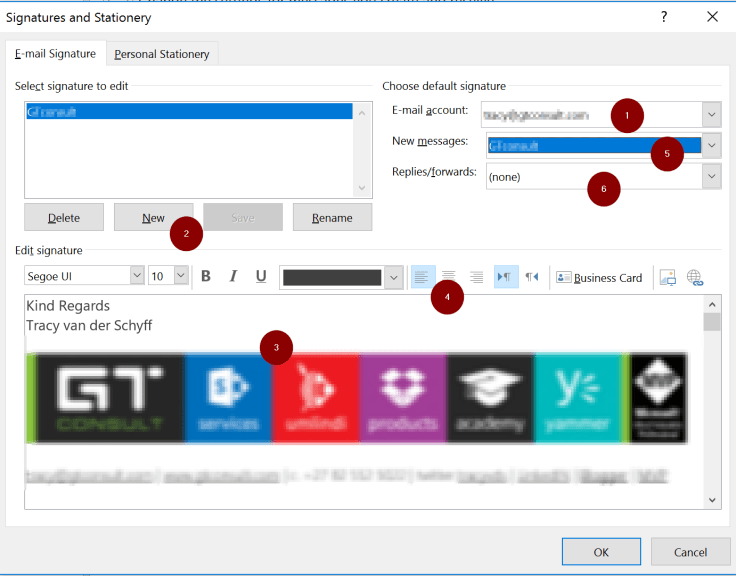Select the E-mail Signature tab
The height and width of the screenshot is (576, 736).
pyautogui.click(x=55, y=54)
